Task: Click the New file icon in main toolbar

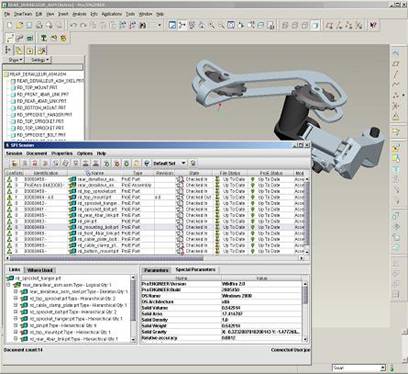Action: pyautogui.click(x=10, y=25)
